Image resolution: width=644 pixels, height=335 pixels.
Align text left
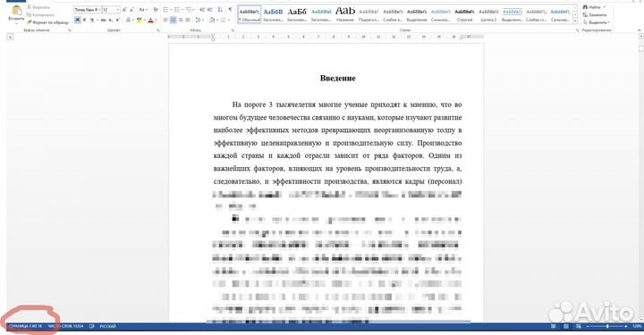pyautogui.click(x=165, y=20)
